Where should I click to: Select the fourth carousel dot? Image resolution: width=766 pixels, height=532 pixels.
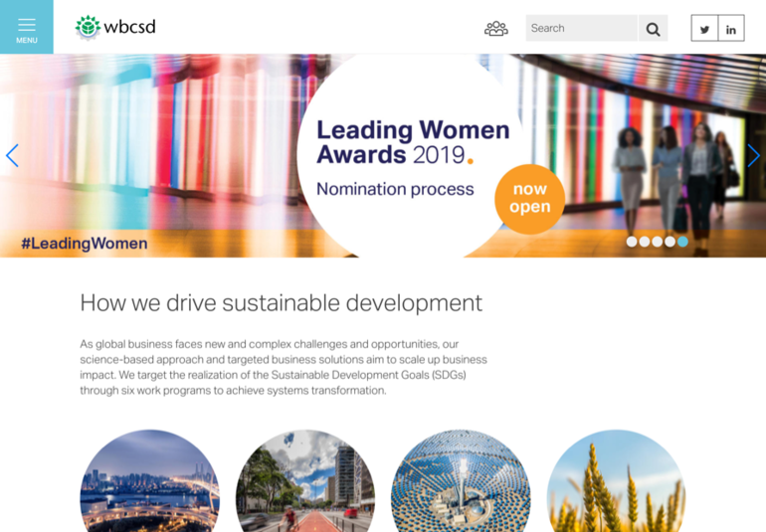point(670,242)
